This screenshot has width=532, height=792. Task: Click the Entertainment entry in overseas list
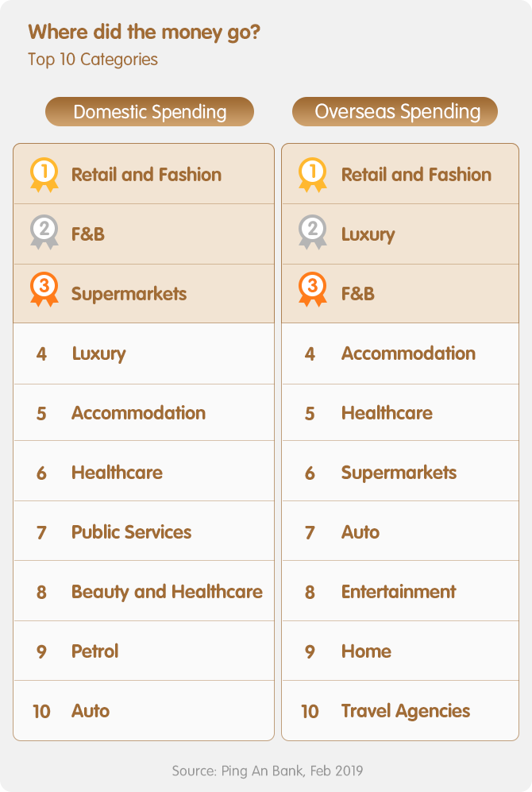400,591
